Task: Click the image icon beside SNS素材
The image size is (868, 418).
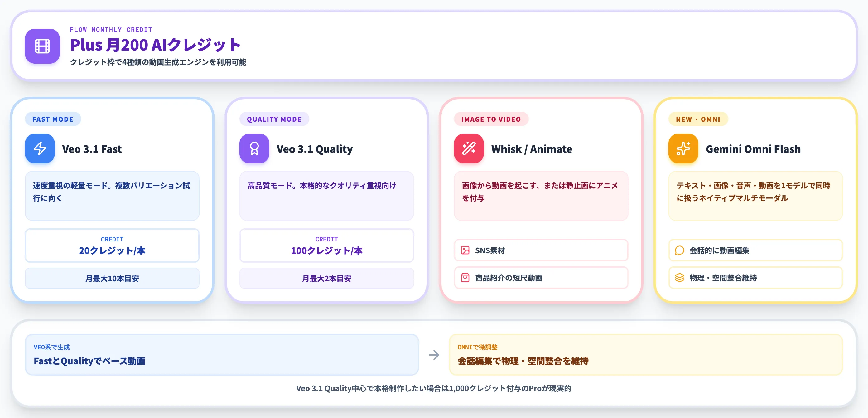Action: pos(465,250)
